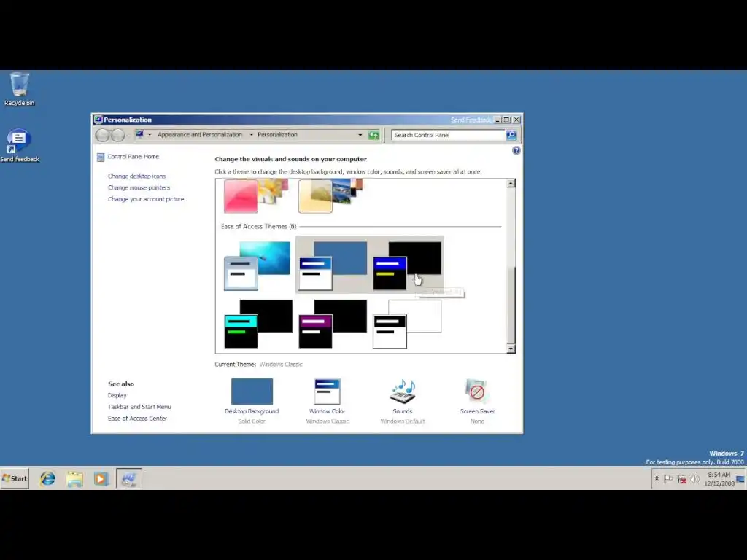Click the Back navigation arrow button
747x560 pixels.
pos(102,135)
